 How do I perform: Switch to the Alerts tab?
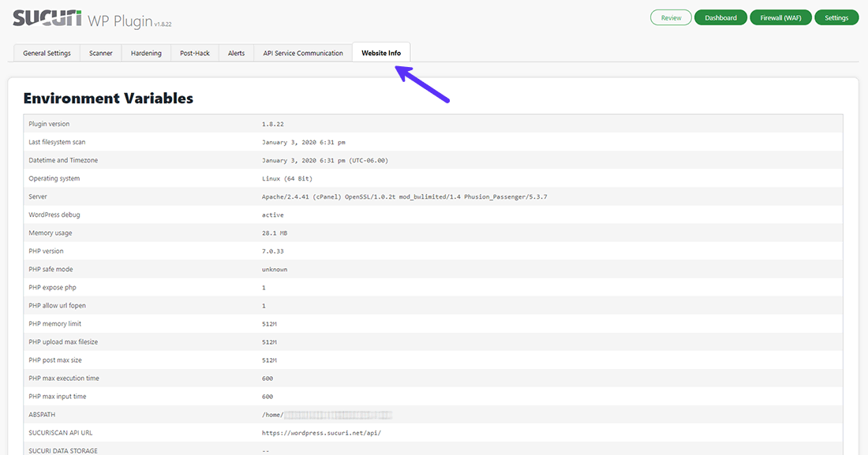point(236,53)
